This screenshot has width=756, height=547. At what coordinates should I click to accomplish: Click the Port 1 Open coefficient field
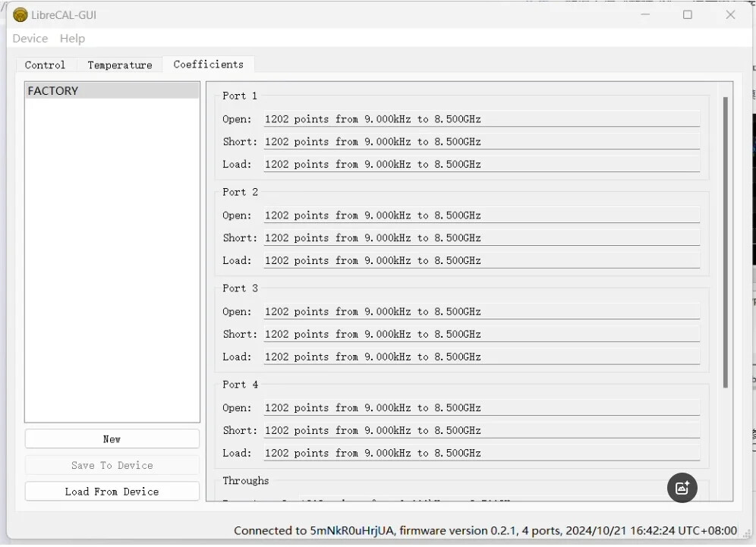click(x=481, y=118)
